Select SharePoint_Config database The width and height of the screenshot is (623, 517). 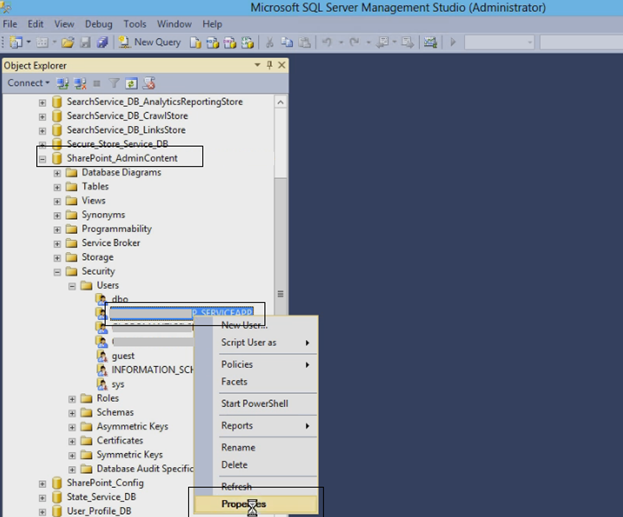click(105, 483)
